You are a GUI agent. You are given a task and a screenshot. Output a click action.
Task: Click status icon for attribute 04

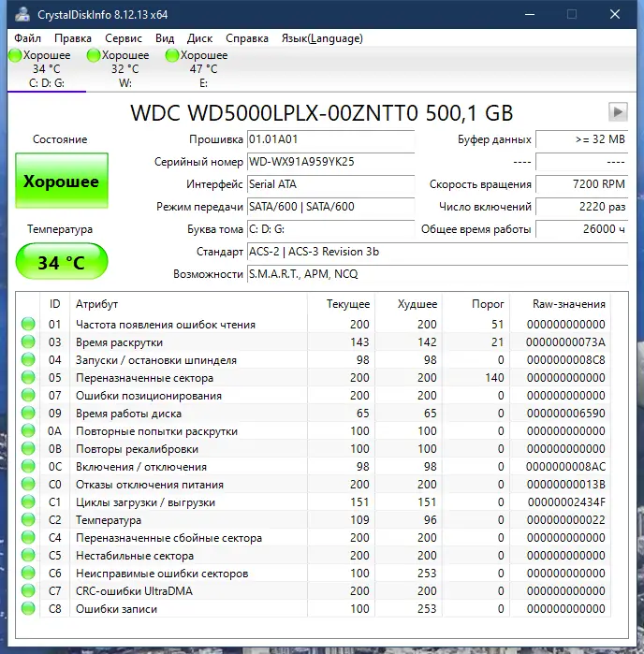[28, 359]
